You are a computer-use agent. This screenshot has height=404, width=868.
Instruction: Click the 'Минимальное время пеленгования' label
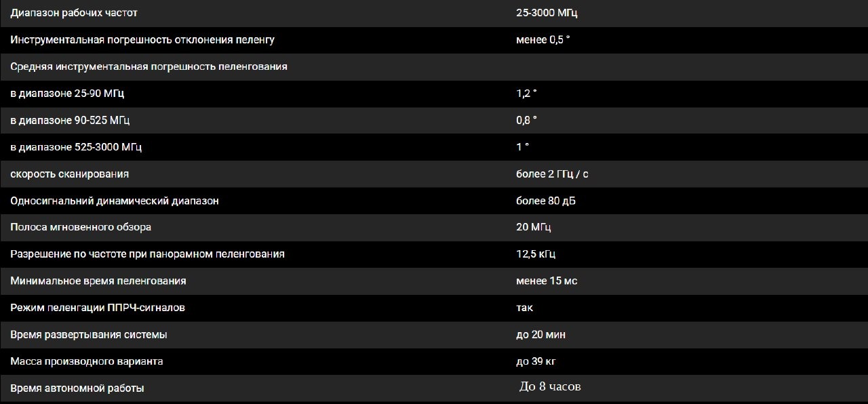(x=98, y=281)
